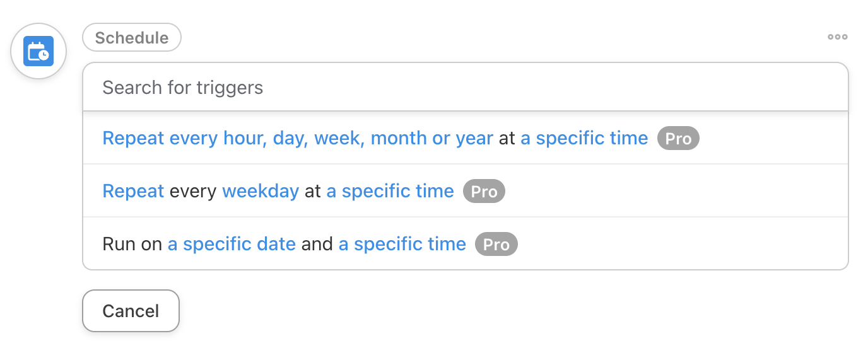Open the three-dot more options menu
The width and height of the screenshot is (868, 348).
point(837,37)
